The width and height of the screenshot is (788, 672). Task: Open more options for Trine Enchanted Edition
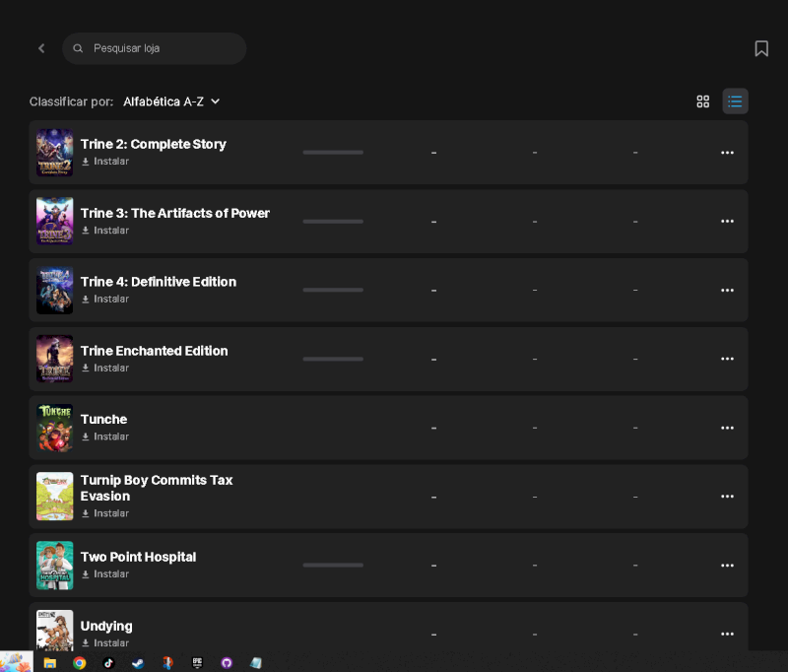(727, 359)
